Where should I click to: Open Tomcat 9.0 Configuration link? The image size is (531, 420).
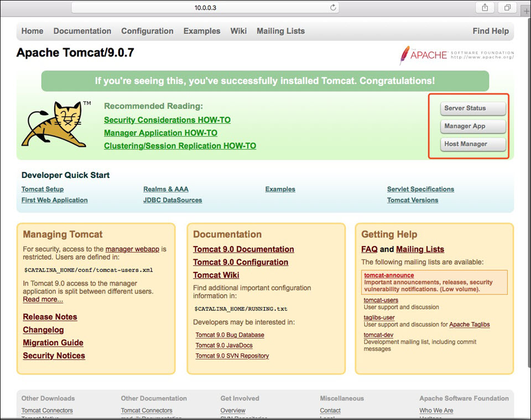coord(241,262)
